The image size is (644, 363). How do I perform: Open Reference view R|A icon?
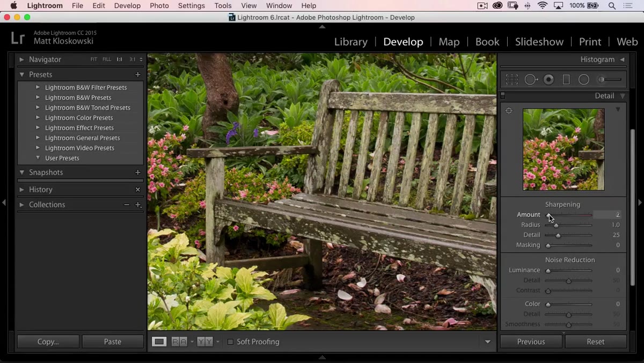[x=179, y=342]
